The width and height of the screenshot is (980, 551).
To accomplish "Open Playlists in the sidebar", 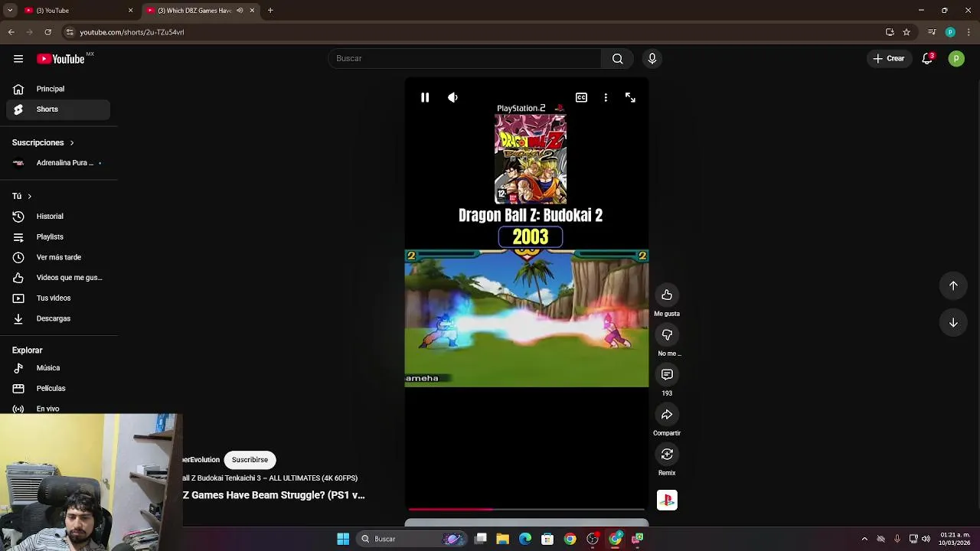I will click(58, 236).
